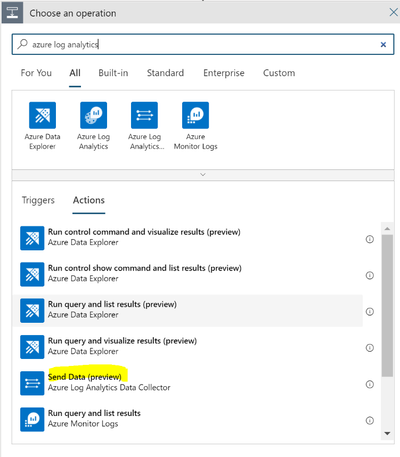Click the Choose an operation header icon

pyautogui.click(x=12, y=13)
